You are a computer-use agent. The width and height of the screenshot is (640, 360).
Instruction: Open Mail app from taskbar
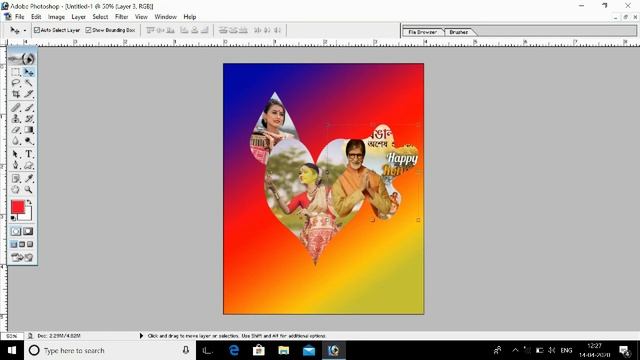[x=309, y=350]
